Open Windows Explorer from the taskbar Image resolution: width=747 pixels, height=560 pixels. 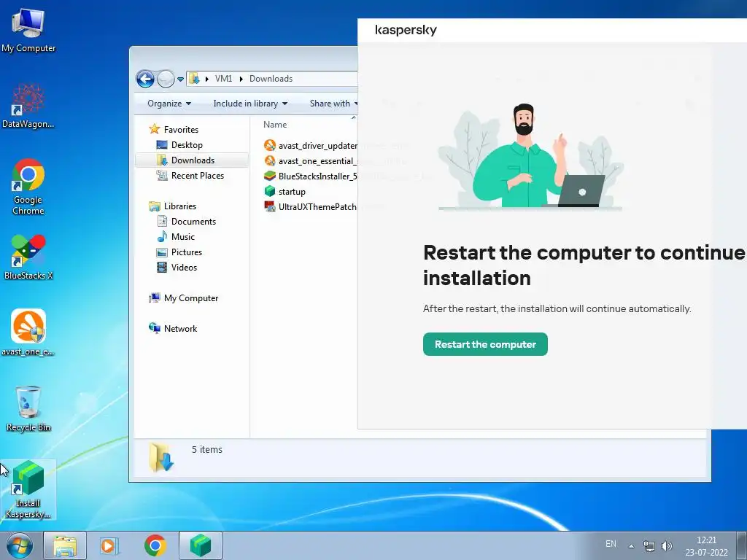65,545
